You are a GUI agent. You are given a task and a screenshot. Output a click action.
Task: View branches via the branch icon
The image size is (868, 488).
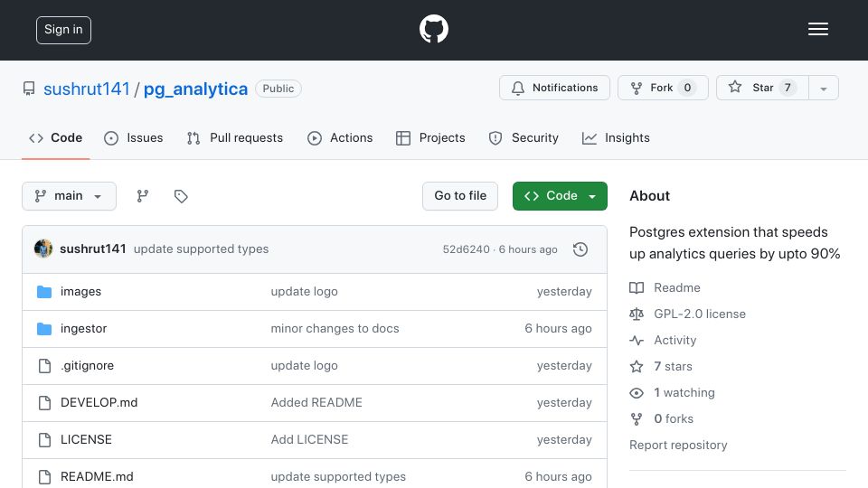(x=143, y=196)
